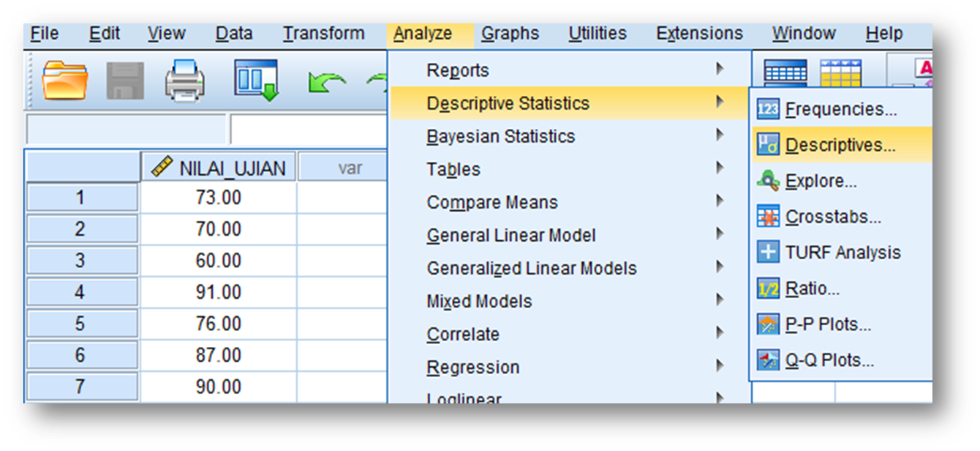Click the Recall recently used dialogs icon

[x=256, y=80]
